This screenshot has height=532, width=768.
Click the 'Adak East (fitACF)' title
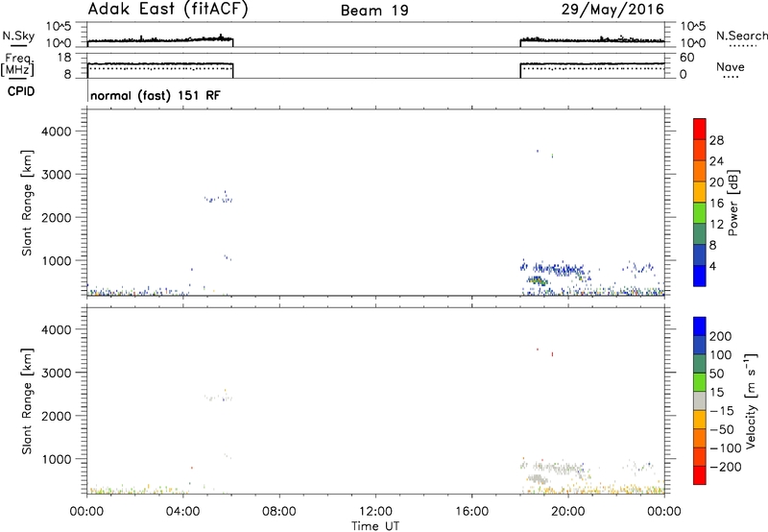[x=168, y=10]
